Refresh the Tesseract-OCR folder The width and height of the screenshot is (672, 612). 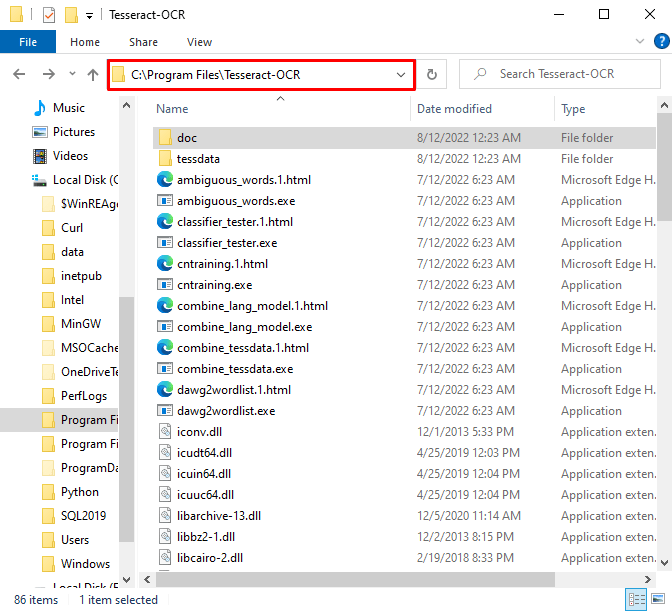[x=432, y=75]
